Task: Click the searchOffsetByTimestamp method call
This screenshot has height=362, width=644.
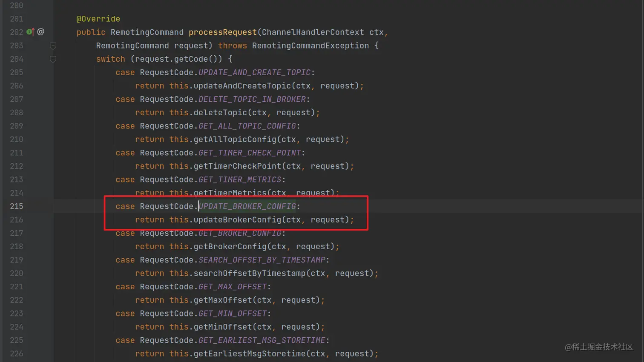Action: [x=250, y=274]
